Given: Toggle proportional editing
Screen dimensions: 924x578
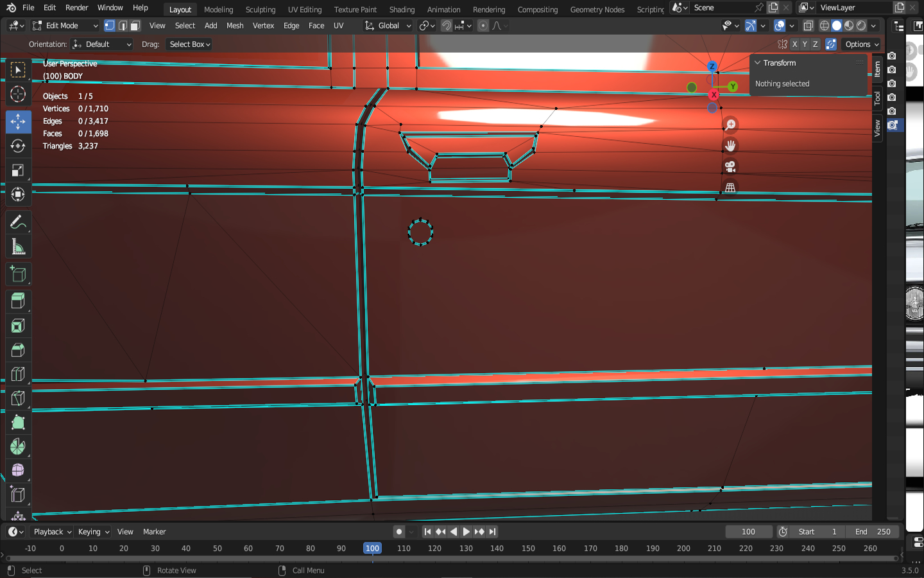Looking at the screenshot, I should click(483, 26).
